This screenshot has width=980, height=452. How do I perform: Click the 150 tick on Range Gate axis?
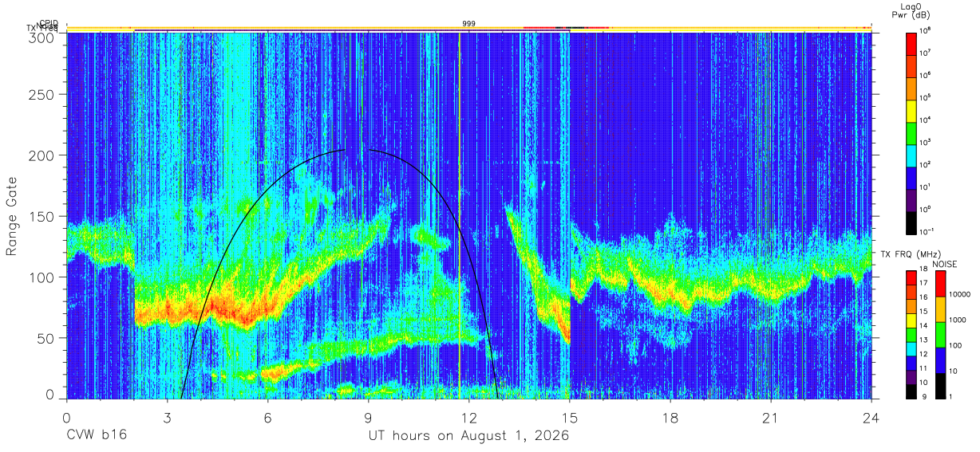42,216
